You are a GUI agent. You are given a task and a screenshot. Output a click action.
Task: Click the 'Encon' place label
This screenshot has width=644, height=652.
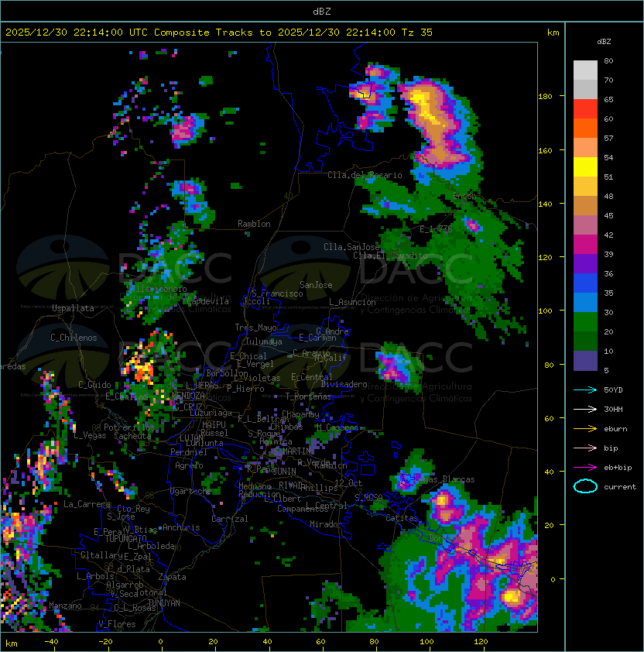(464, 196)
